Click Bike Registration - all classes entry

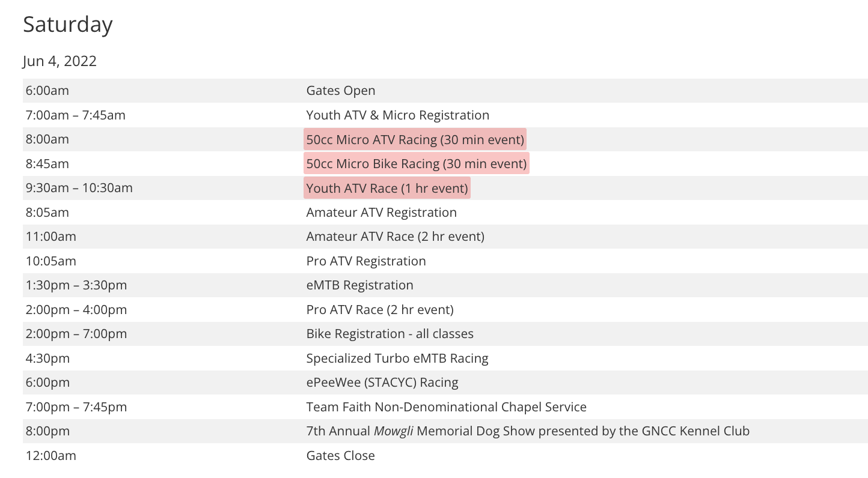click(390, 334)
